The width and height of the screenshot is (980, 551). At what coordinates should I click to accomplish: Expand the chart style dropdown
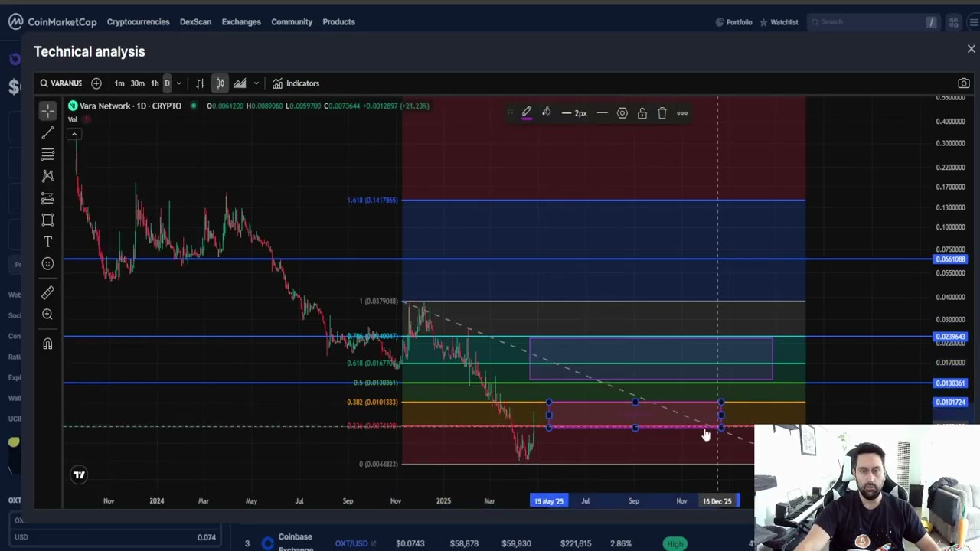click(256, 83)
